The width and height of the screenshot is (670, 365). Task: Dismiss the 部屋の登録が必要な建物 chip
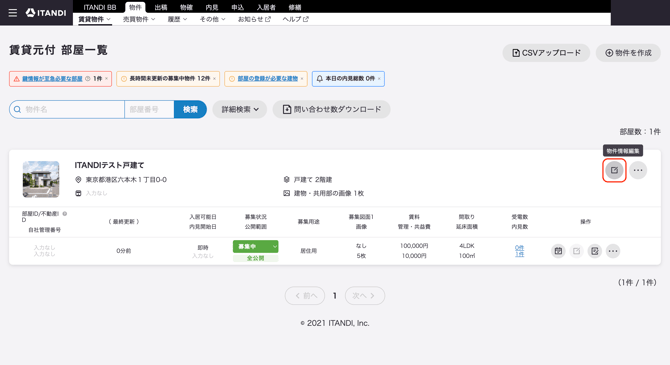[302, 79]
